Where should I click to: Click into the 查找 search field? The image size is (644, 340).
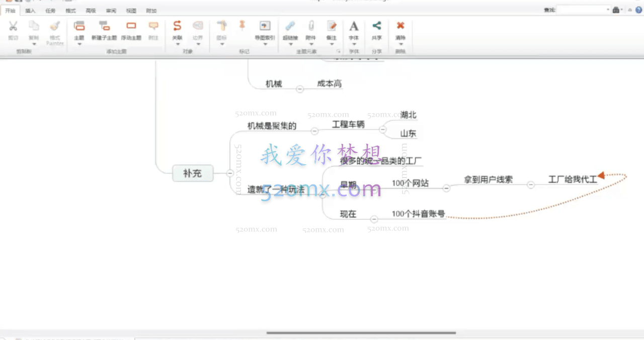[x=583, y=10]
